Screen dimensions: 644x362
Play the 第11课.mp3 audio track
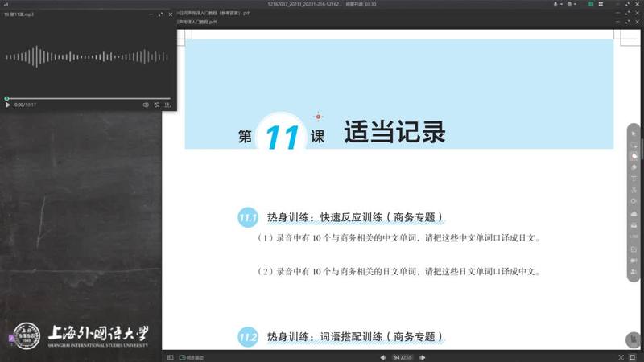[8, 105]
